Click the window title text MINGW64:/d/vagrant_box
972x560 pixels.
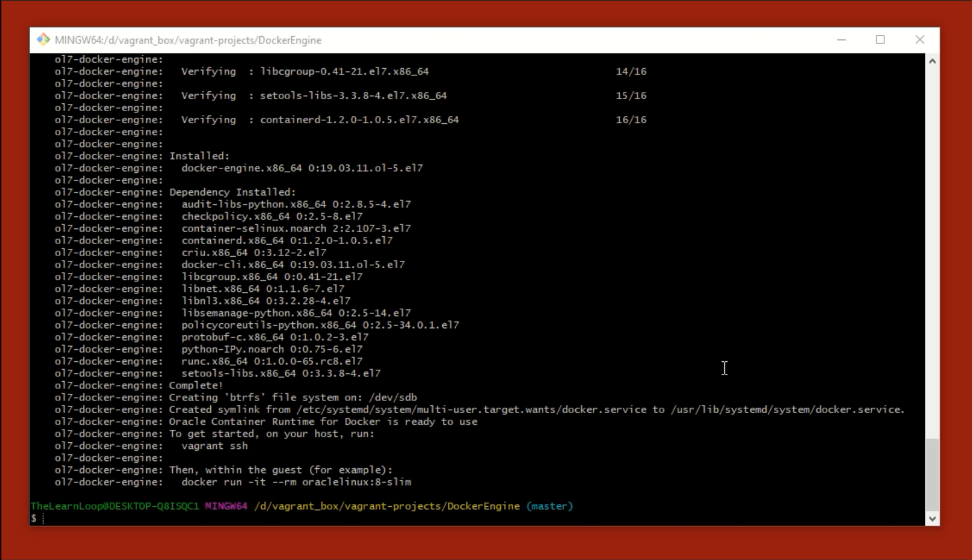pos(188,40)
